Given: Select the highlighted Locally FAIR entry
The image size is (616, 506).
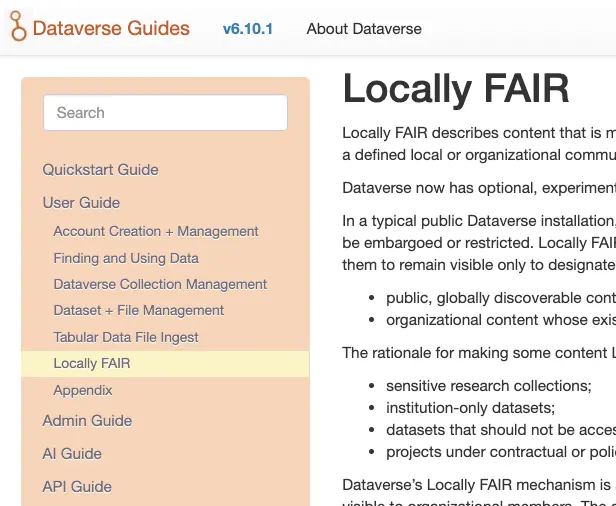Looking at the screenshot, I should point(165,364).
